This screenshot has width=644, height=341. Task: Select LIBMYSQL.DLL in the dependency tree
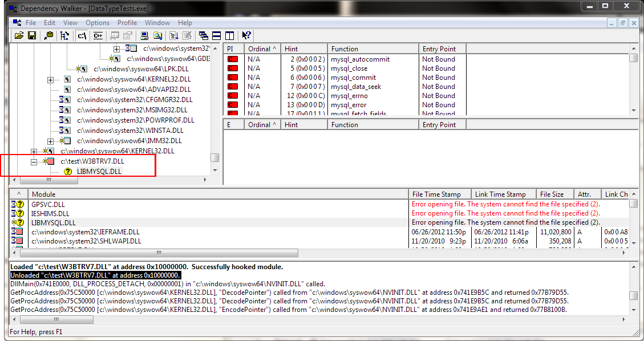click(99, 172)
